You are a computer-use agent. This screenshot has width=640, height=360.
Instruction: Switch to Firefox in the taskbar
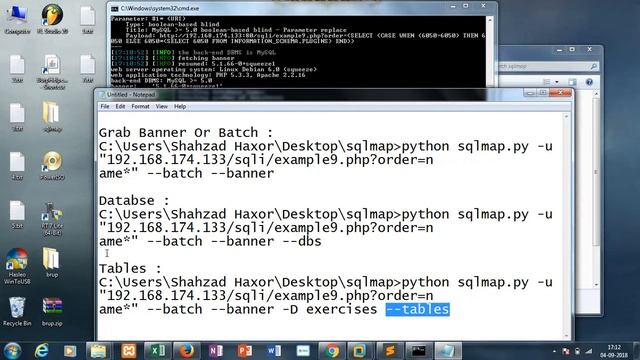pyautogui.click(x=187, y=351)
